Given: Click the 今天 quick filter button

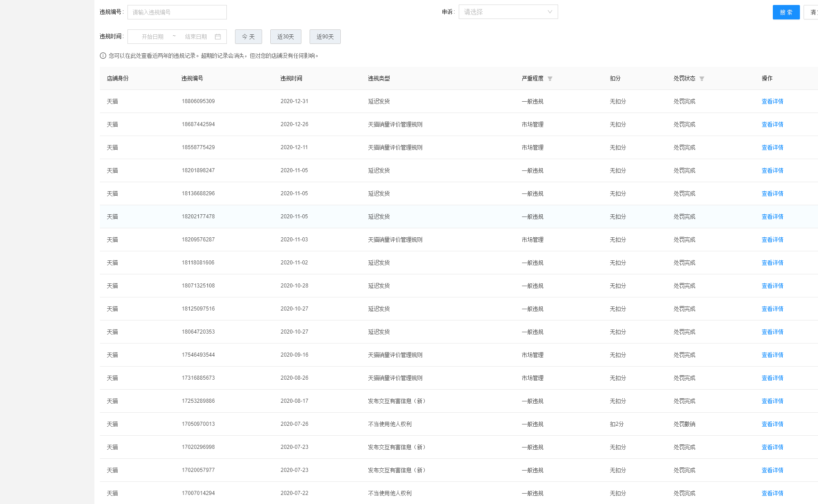Looking at the screenshot, I should [x=249, y=37].
